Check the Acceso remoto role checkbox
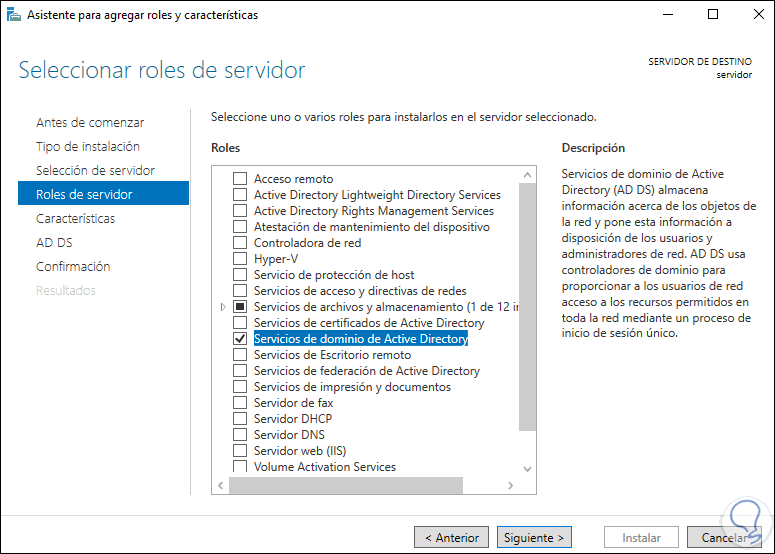Image resolution: width=775 pixels, height=554 pixels. coord(240,178)
